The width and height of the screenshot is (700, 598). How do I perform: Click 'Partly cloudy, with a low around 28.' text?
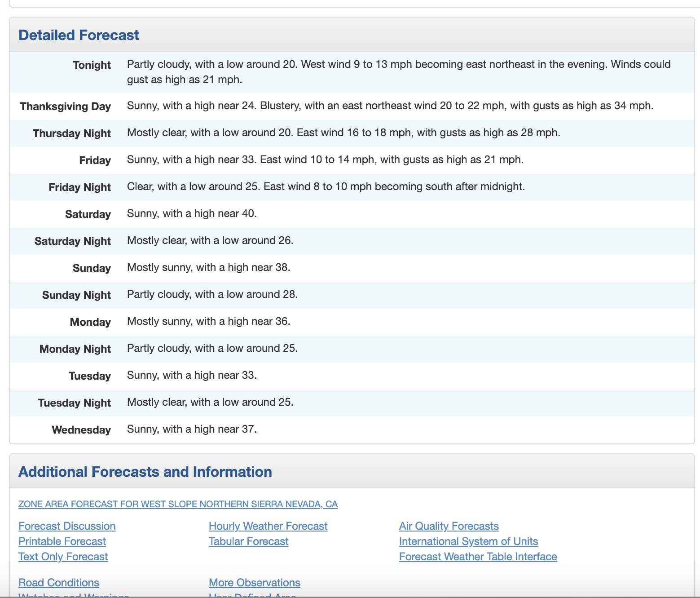click(x=212, y=294)
